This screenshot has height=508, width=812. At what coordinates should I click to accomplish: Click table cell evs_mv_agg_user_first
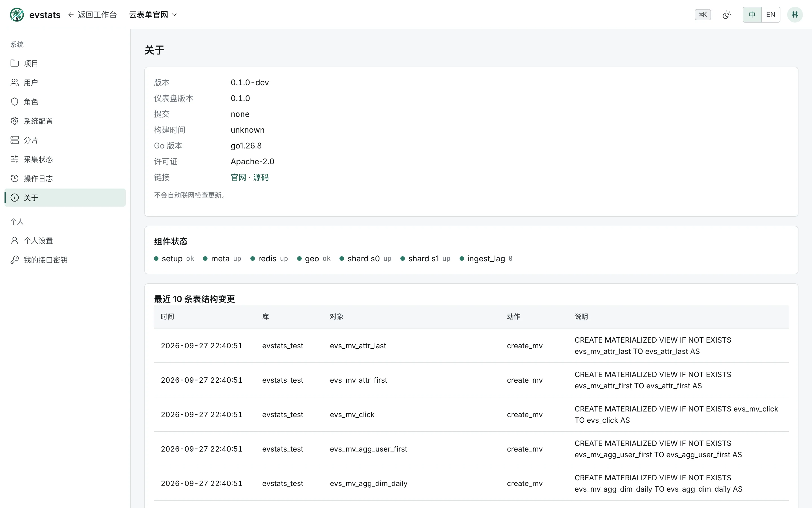click(x=369, y=449)
